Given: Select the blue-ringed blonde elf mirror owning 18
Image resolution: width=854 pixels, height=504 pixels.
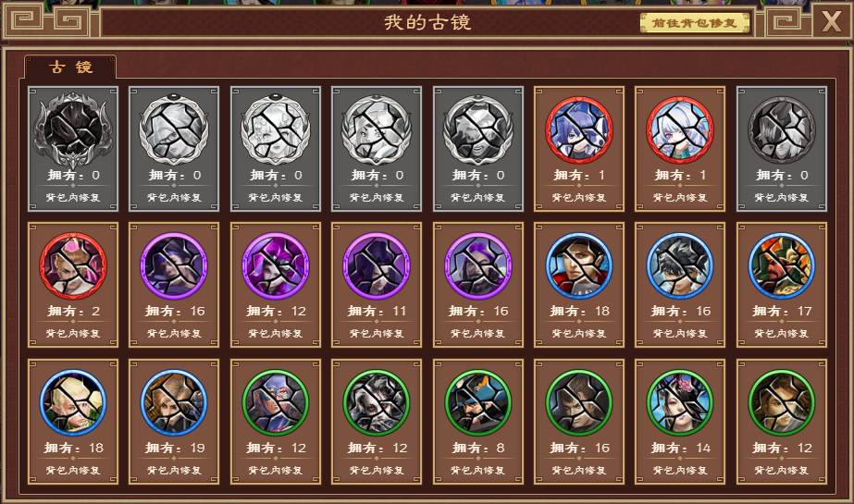Looking at the screenshot, I should pos(73,403).
